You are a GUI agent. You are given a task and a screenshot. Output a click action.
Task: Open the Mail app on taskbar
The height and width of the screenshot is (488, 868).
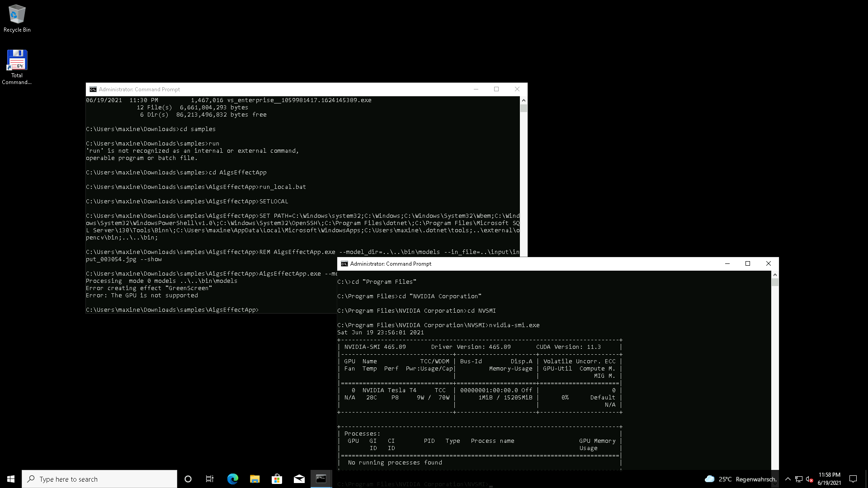[299, 479]
